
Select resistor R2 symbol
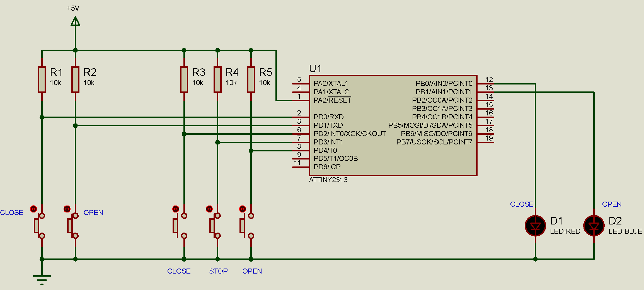(x=75, y=79)
